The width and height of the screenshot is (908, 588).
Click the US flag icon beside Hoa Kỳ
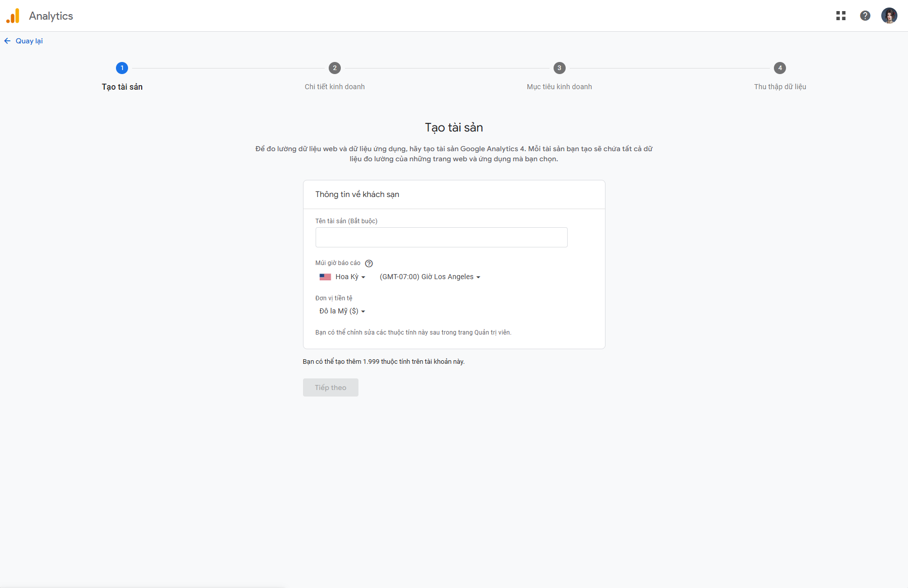(x=325, y=277)
